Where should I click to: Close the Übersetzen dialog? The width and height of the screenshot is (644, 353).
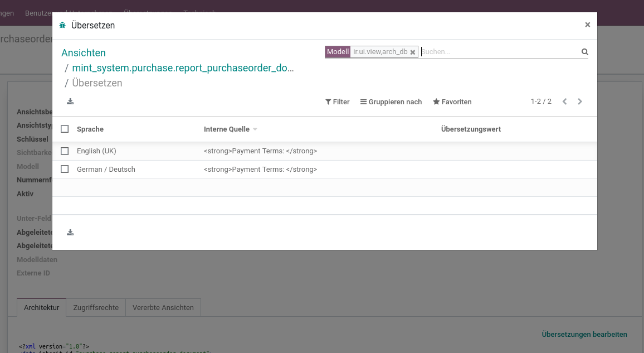pos(587,25)
